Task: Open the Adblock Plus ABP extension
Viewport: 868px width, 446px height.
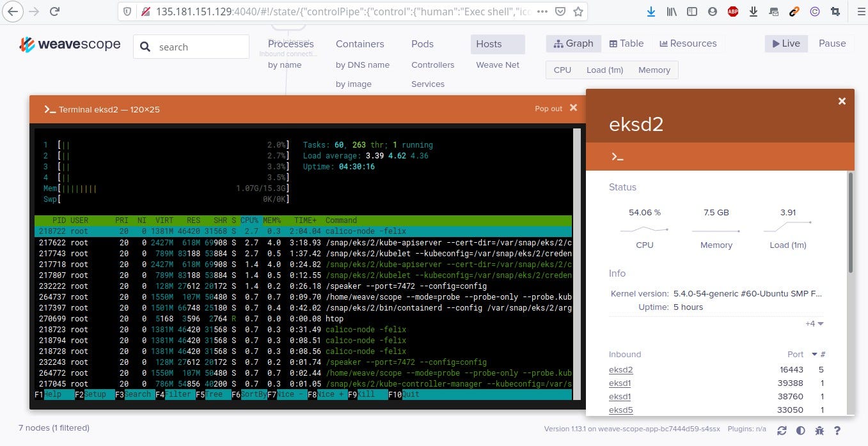Action: [x=733, y=12]
